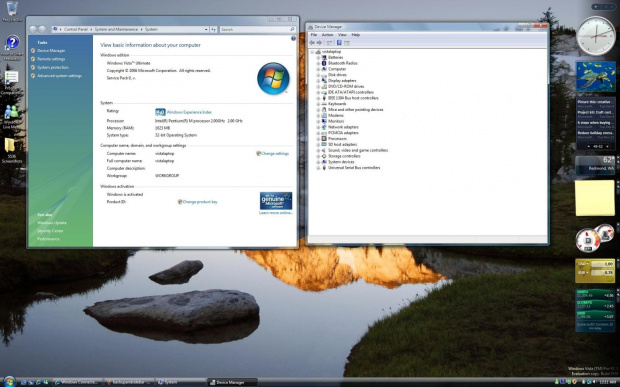Expand the Modems node
The width and height of the screenshot is (620, 387).
point(318,115)
